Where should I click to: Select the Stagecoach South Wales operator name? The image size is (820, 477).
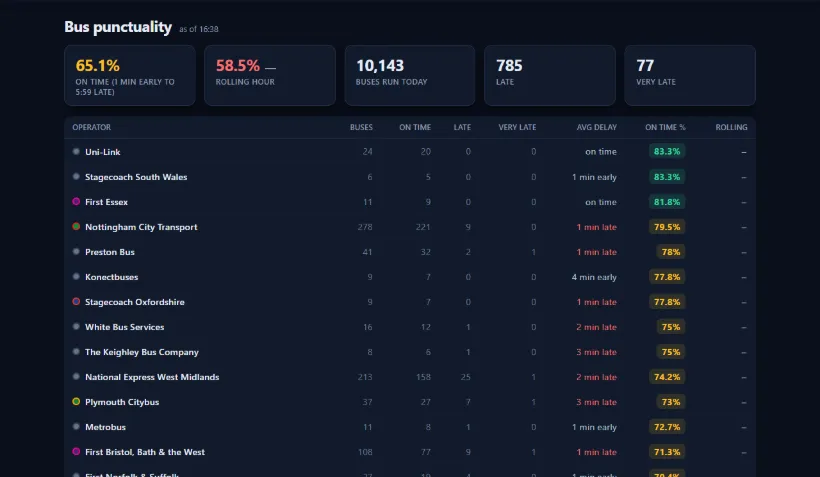tap(136, 177)
